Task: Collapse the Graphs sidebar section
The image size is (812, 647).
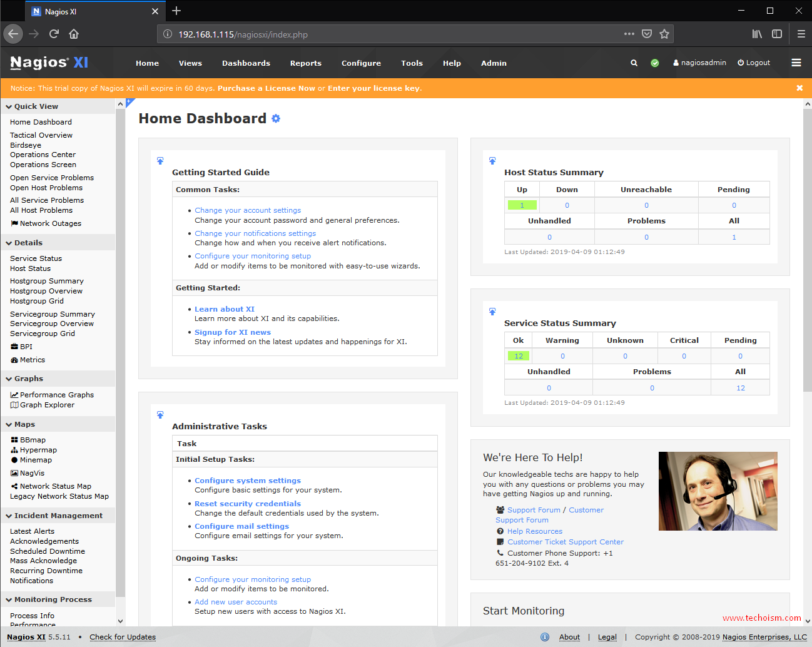Action: (x=58, y=379)
